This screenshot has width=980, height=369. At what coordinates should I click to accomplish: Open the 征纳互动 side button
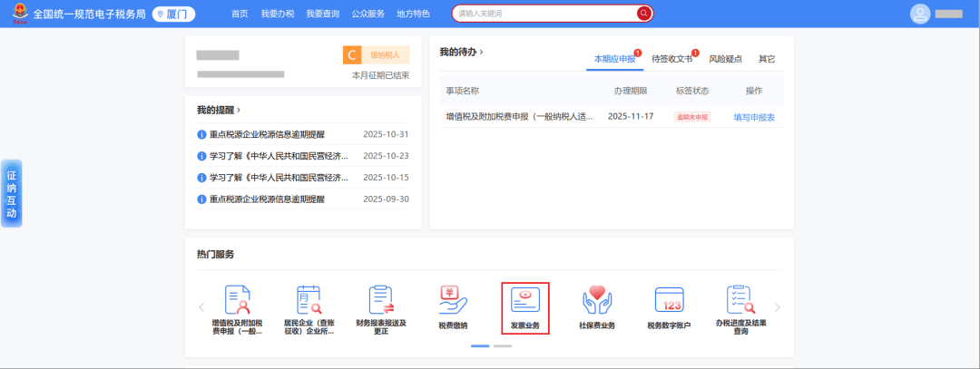11,194
